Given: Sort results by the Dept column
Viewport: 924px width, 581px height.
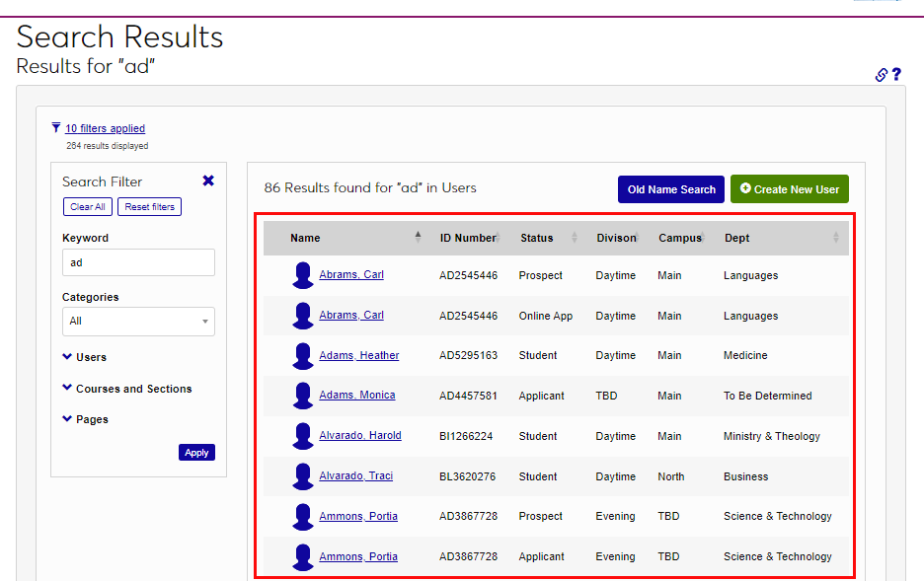Looking at the screenshot, I should [x=736, y=238].
